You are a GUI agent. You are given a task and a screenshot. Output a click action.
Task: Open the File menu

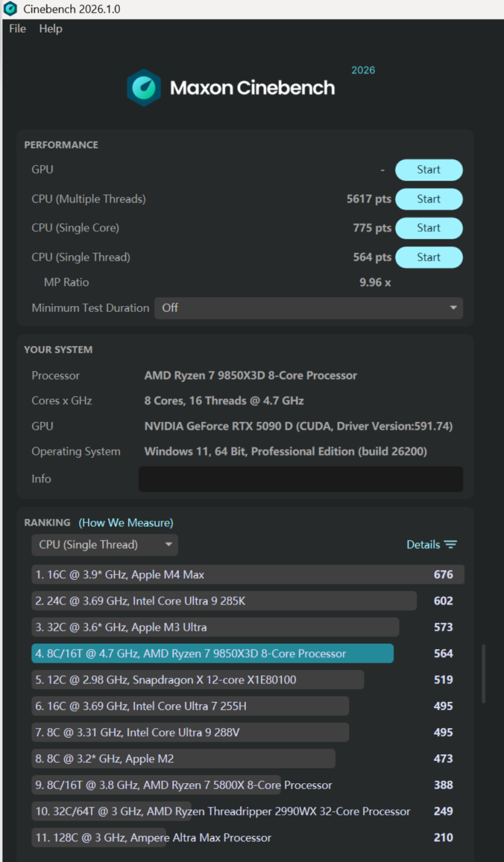pos(18,28)
